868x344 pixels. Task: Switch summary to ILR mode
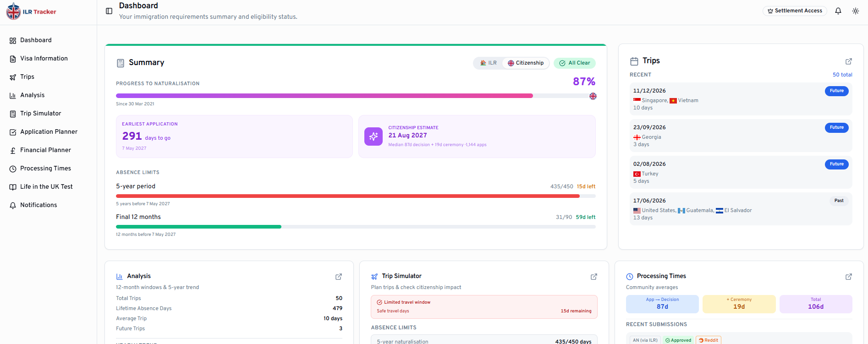pos(489,63)
